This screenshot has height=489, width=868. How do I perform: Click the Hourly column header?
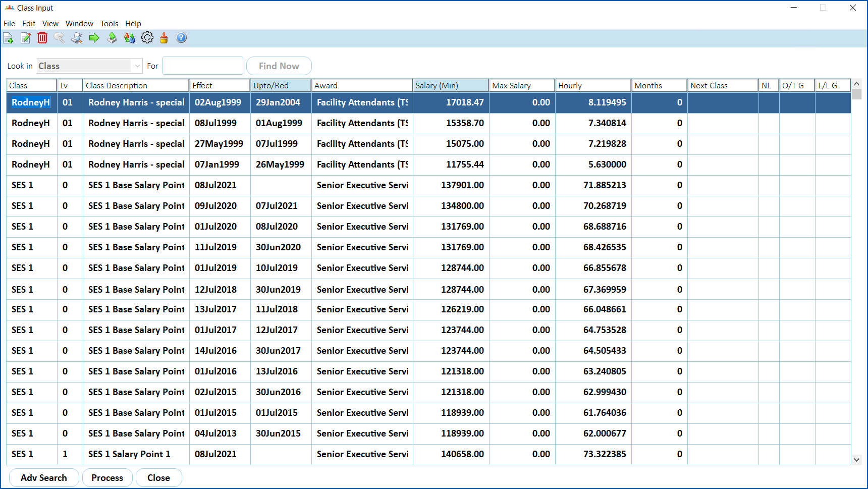[x=593, y=85]
